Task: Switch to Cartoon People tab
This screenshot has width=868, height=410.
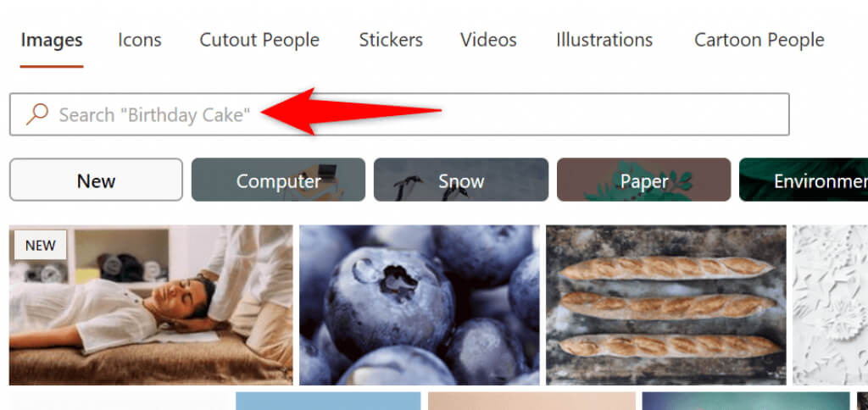Action: tap(759, 40)
